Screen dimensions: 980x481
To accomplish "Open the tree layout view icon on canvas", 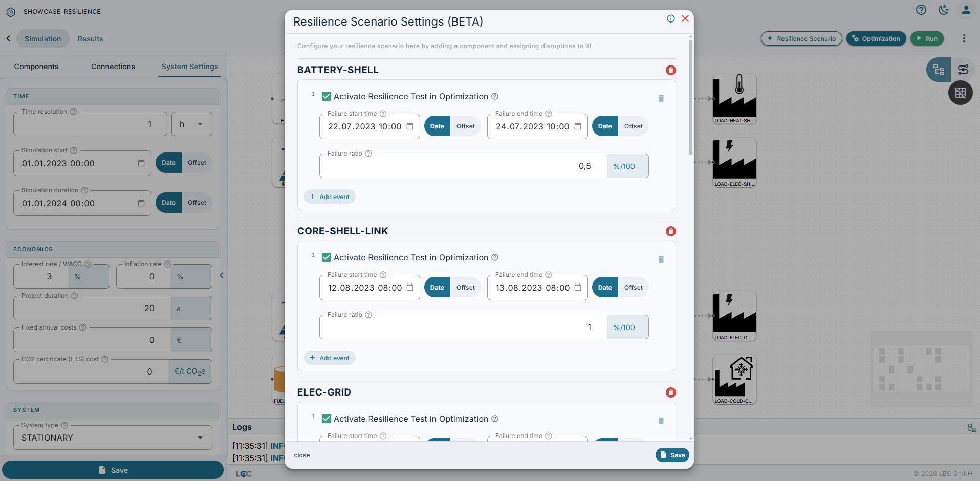I will point(939,70).
